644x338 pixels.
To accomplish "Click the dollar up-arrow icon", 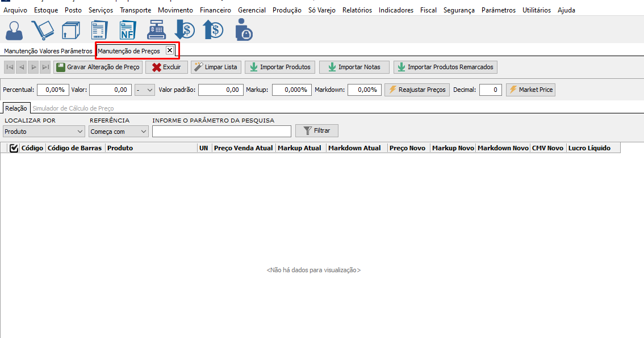I will coord(213,30).
